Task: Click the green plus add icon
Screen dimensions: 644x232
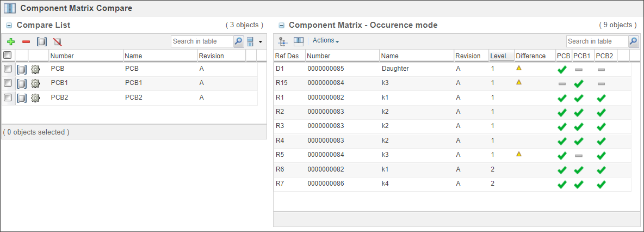Action: 11,41
